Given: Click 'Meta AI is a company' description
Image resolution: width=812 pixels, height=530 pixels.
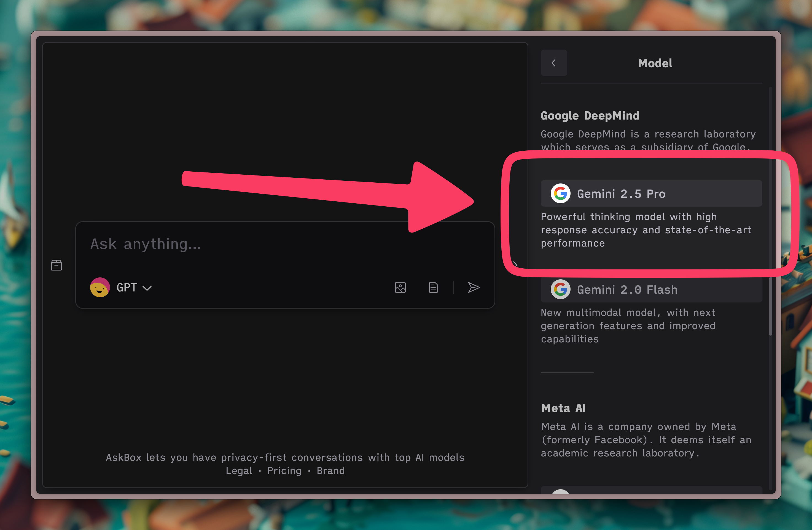Looking at the screenshot, I should click(646, 440).
